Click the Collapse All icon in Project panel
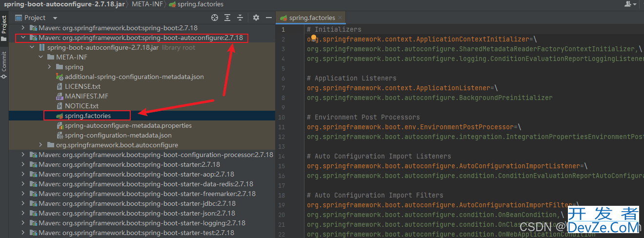This screenshot has height=238, width=644. click(x=240, y=18)
